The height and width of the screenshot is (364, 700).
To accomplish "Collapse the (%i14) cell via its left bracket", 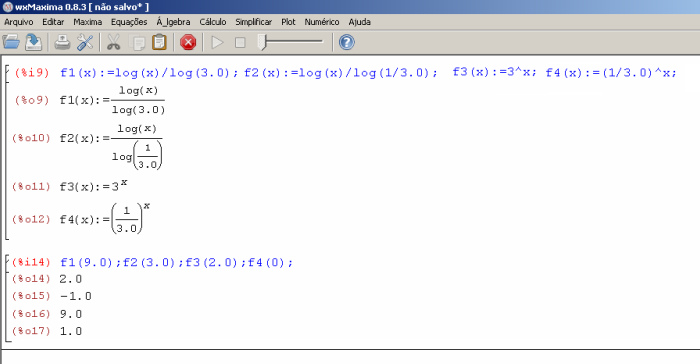I will tap(7, 297).
